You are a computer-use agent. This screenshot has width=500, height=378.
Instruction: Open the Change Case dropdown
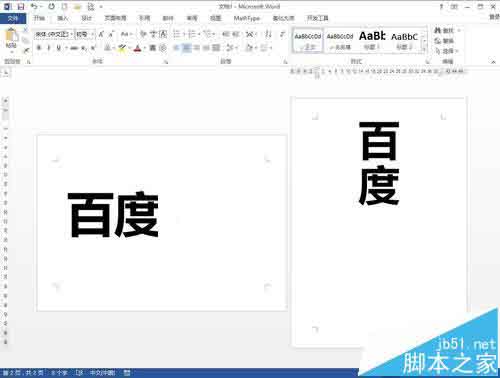pos(126,34)
